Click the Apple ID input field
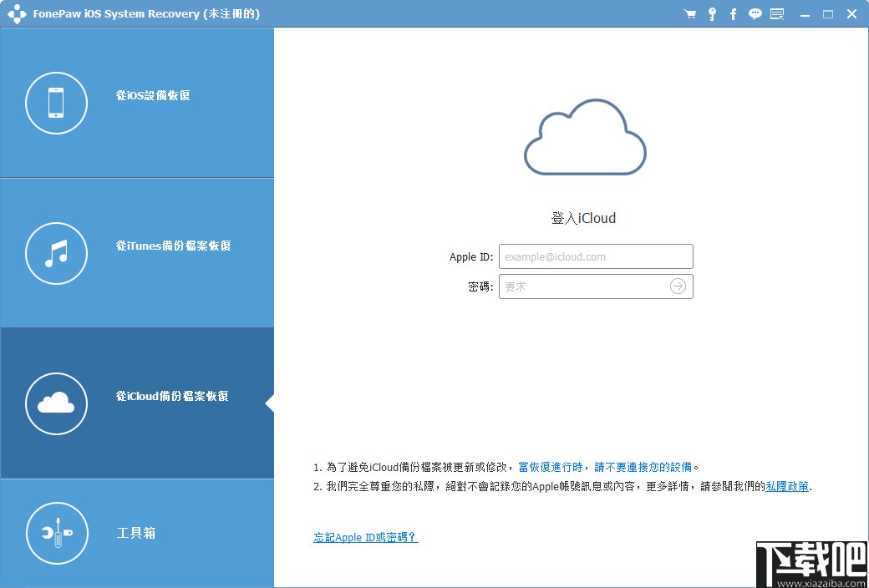Screen dimensions: 869x588 click(x=596, y=256)
